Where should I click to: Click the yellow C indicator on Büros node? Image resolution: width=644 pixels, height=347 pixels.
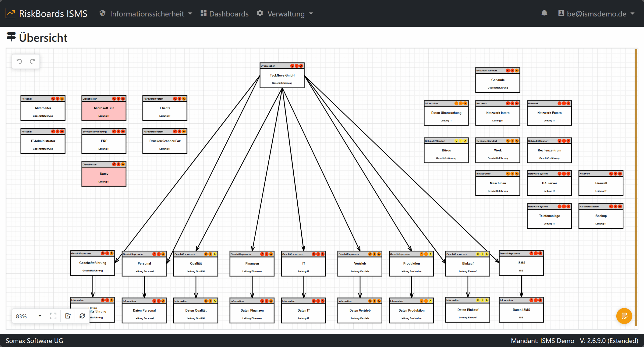(456, 141)
